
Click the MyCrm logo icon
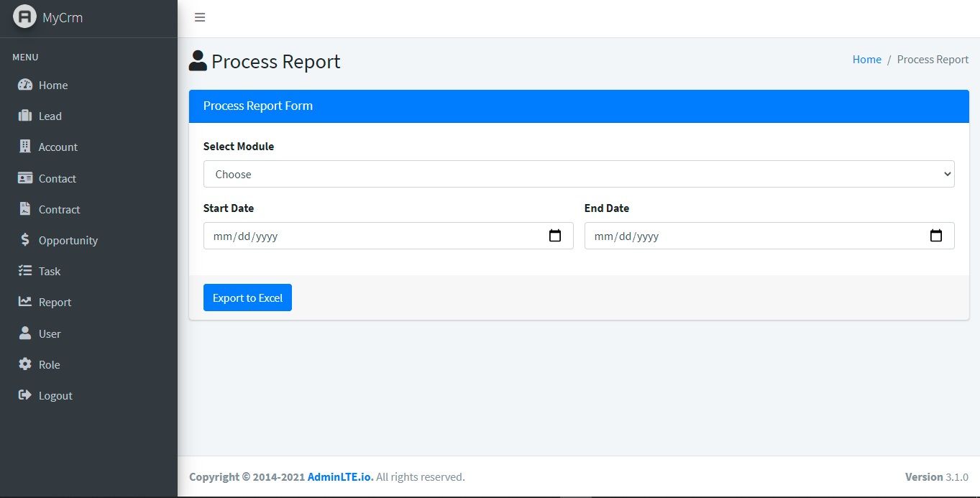[x=24, y=17]
